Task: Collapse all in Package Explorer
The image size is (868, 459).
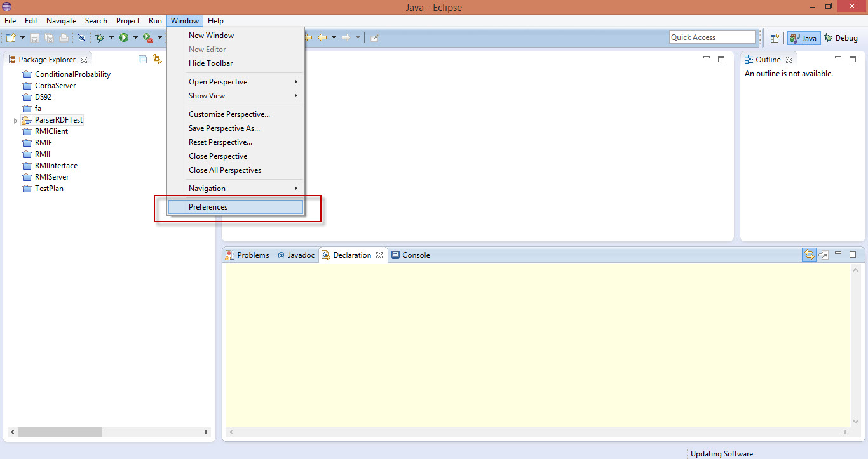Action: [x=143, y=60]
